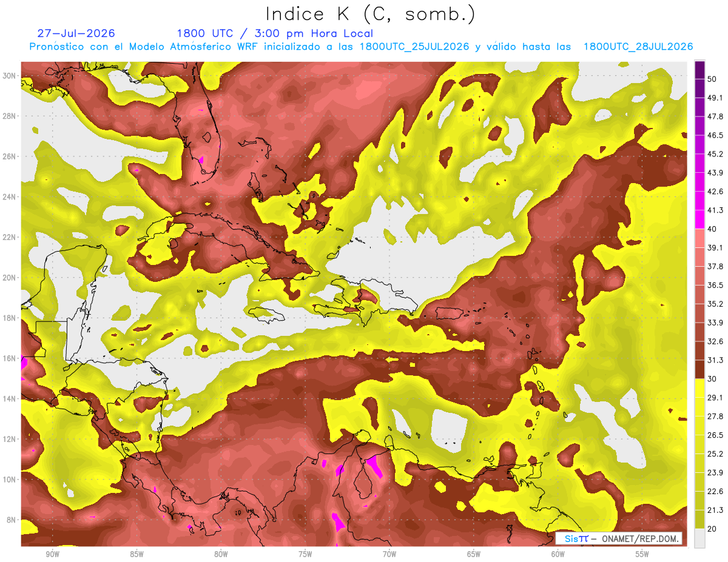Click the colorbar label "43.9"
The image size is (728, 562).
tap(715, 173)
